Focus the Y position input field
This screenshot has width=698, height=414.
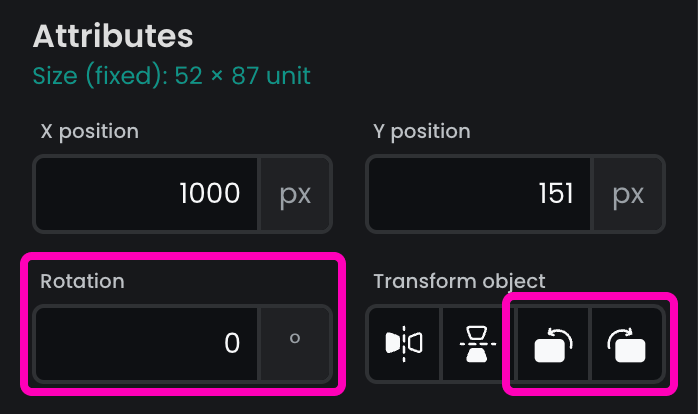point(479,193)
